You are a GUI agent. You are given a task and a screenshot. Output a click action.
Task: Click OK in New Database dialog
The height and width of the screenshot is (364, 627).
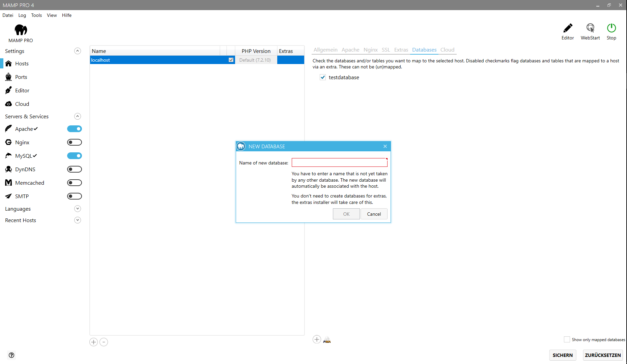[x=346, y=214]
